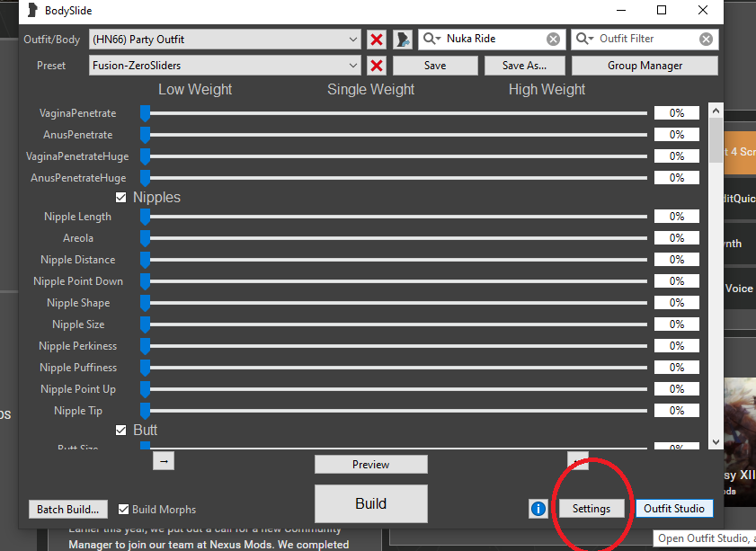Viewport: 756px width, 551px height.
Task: Click the slider list scroll up arrow
Action: [x=716, y=111]
